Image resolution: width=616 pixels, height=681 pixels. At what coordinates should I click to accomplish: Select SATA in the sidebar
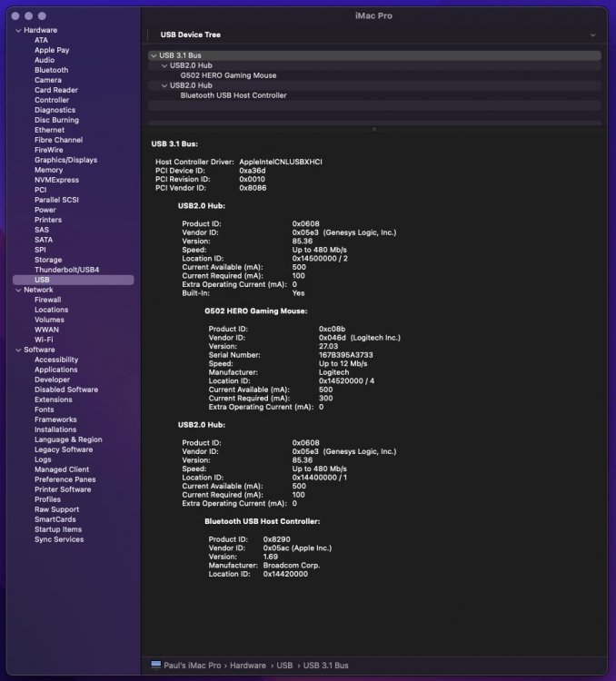pos(44,241)
